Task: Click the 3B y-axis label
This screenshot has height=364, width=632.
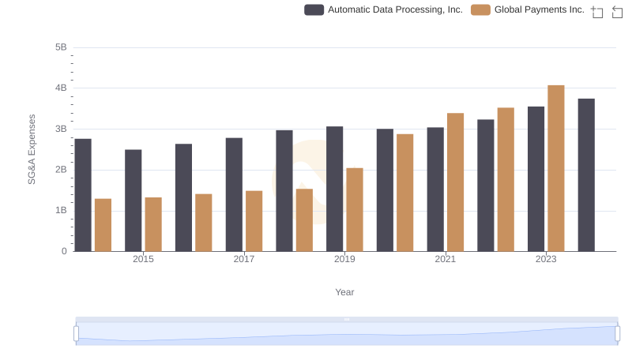Action: pyautogui.click(x=61, y=129)
